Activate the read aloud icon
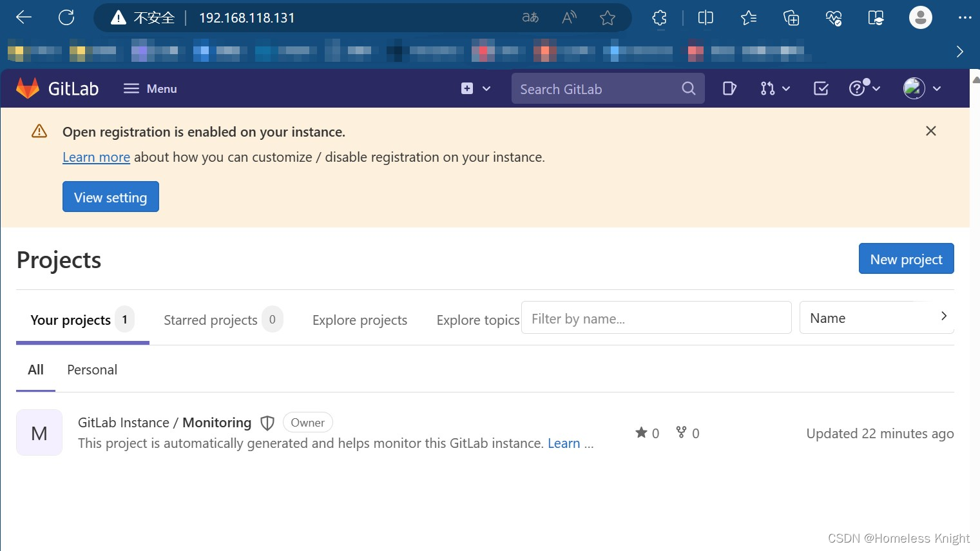 pos(569,17)
